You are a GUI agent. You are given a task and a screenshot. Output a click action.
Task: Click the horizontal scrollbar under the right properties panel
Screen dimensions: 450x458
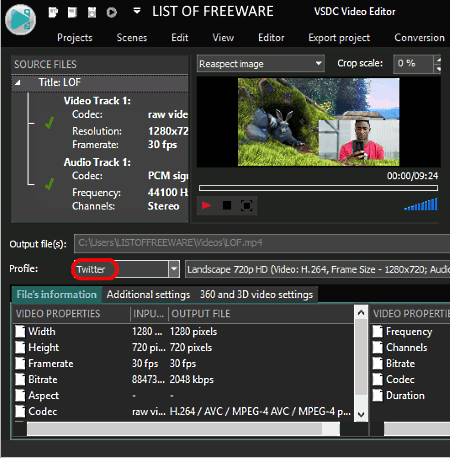pyautogui.click(x=417, y=429)
